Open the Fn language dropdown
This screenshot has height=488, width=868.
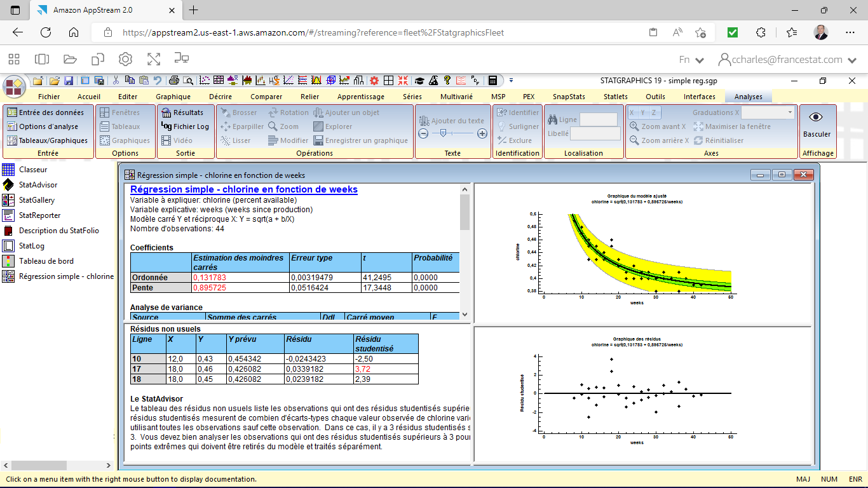tap(691, 58)
